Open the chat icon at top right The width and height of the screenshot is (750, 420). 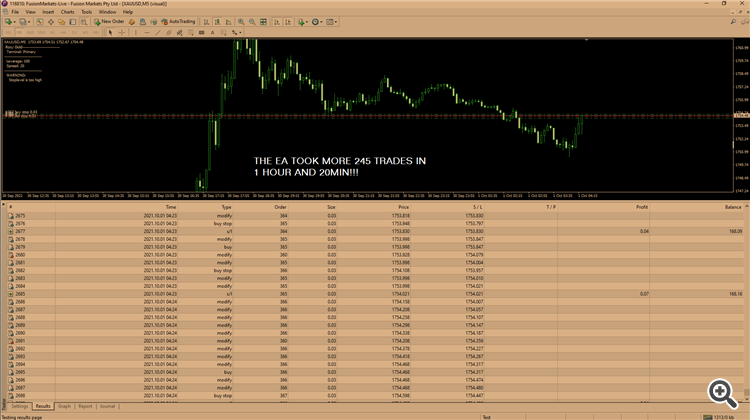tap(745, 22)
